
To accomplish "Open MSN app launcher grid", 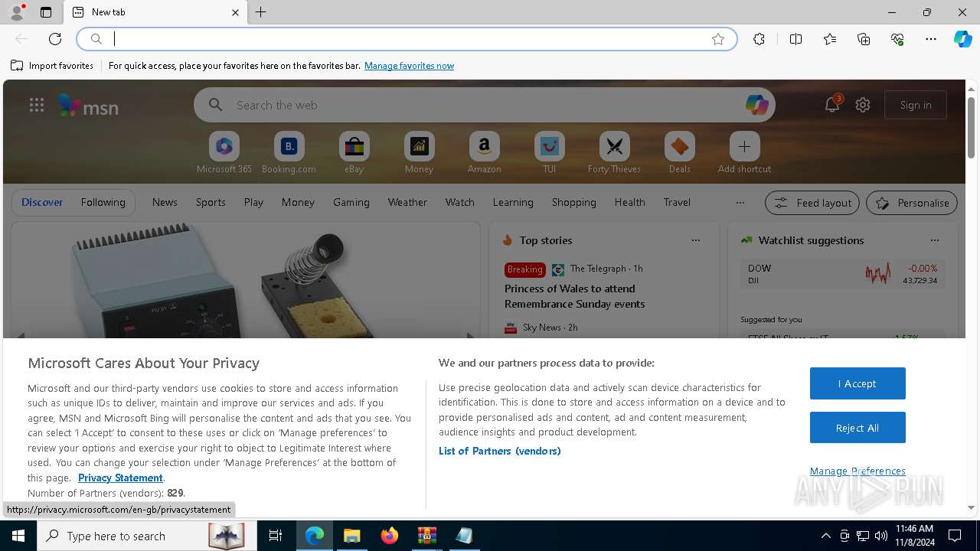I will pyautogui.click(x=37, y=105).
